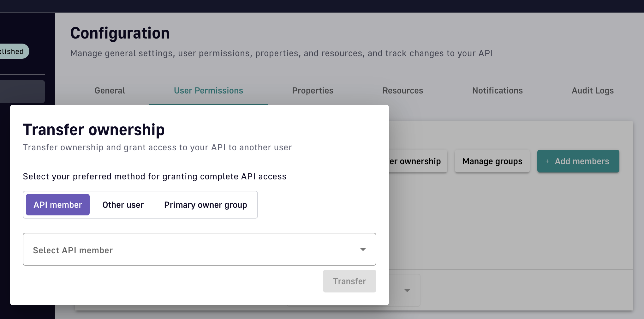
Task: Click the Published status badge
Action: pos(13,51)
